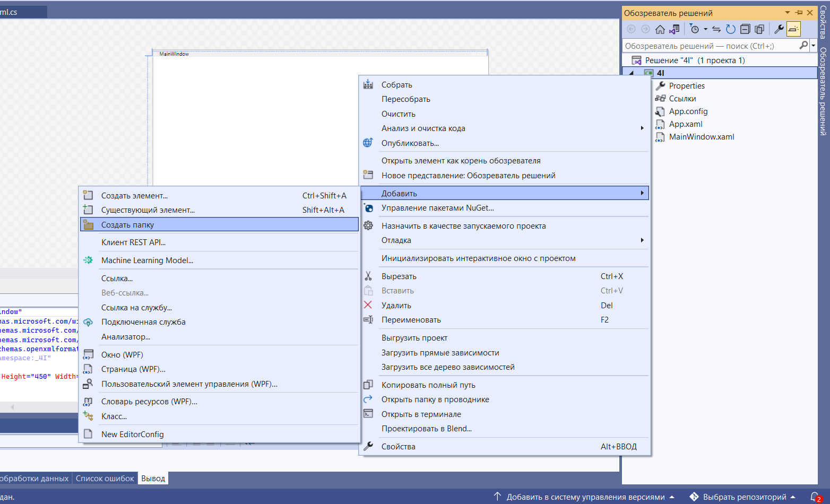Click Класс... class icon
830x504 pixels.
point(88,416)
